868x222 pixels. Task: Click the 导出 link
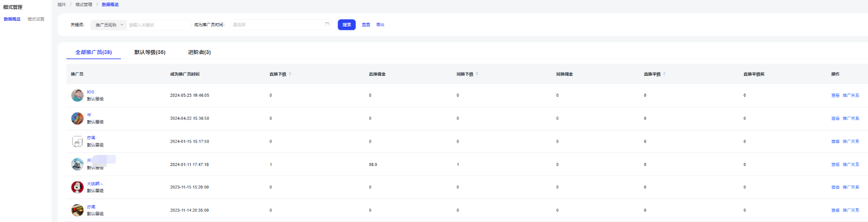pyautogui.click(x=380, y=24)
